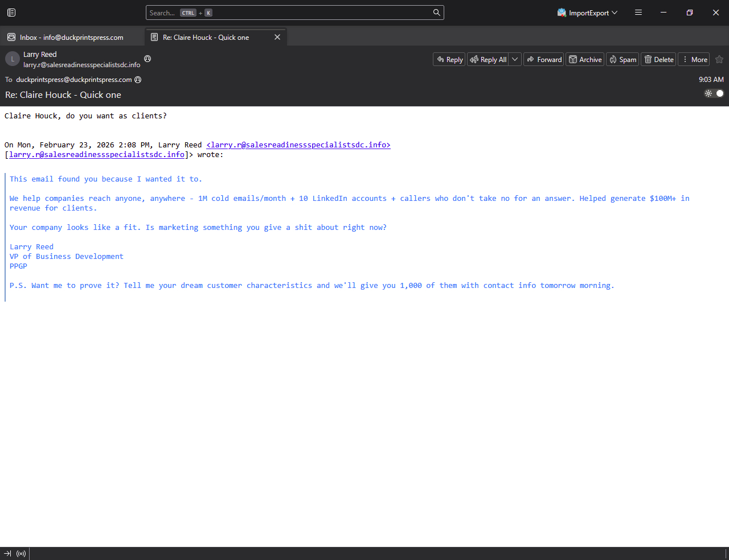Viewport: 729px width, 560px height.
Task: Delete the current email
Action: click(x=658, y=60)
